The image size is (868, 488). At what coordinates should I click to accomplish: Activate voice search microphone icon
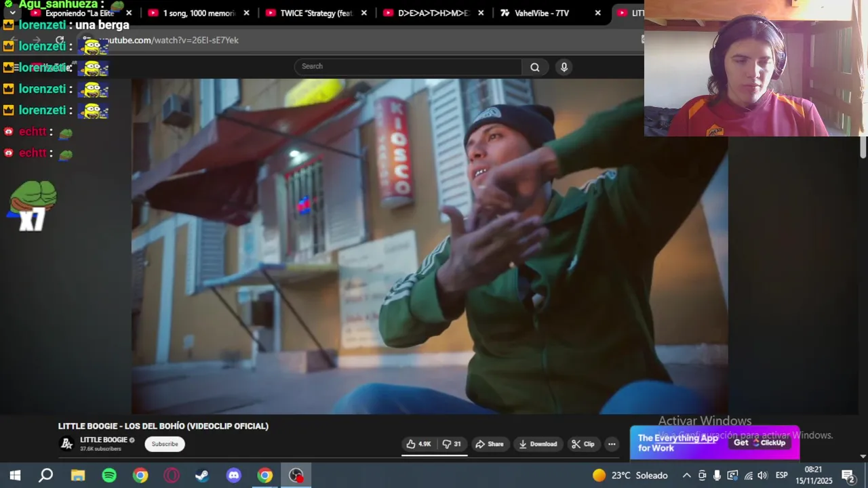point(564,66)
